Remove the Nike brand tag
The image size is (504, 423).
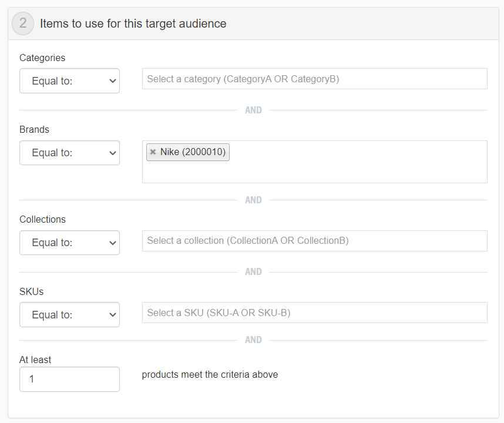(153, 152)
